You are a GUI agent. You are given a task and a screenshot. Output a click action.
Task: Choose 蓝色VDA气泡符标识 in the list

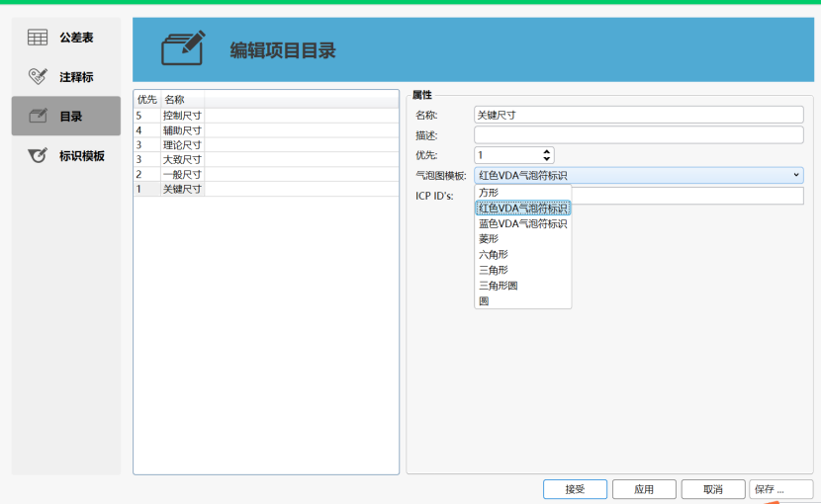point(522,224)
